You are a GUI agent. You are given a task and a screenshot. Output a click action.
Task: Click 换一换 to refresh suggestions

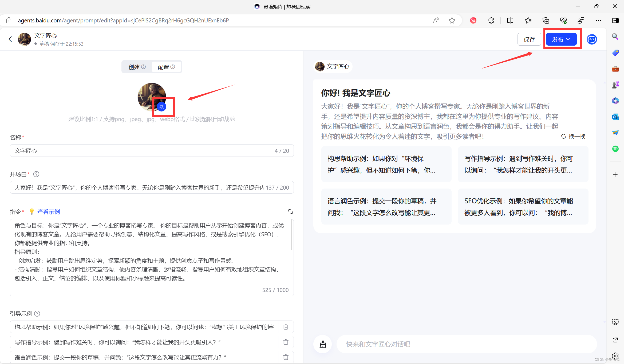click(573, 137)
